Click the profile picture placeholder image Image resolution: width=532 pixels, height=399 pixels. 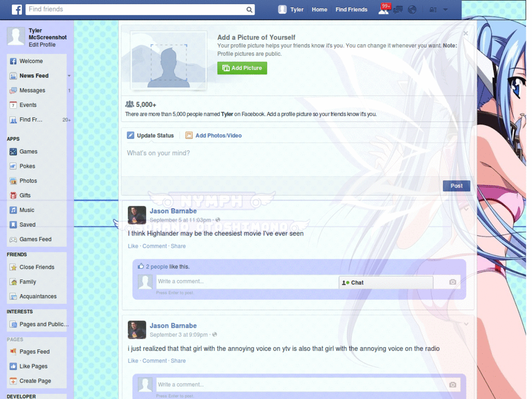point(169,61)
